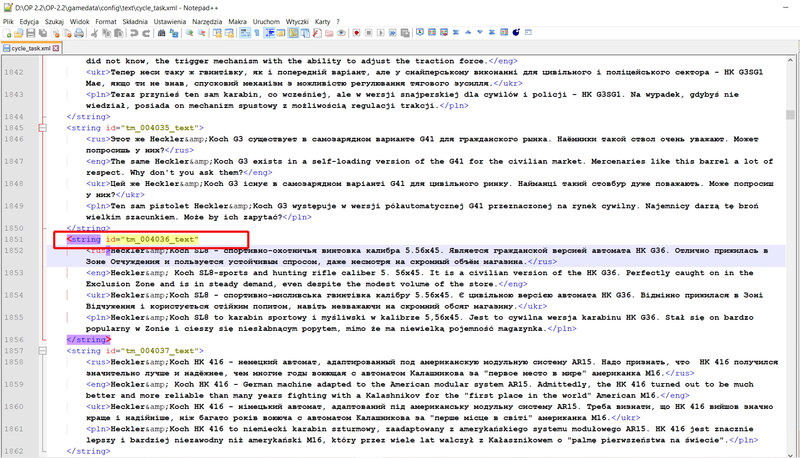Open the Format menu
The width and height of the screenshot is (800, 458).
105,20
